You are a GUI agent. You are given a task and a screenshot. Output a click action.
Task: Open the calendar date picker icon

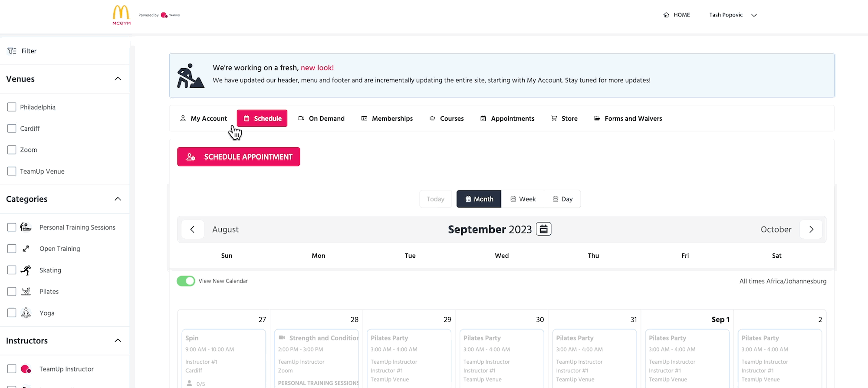543,229
